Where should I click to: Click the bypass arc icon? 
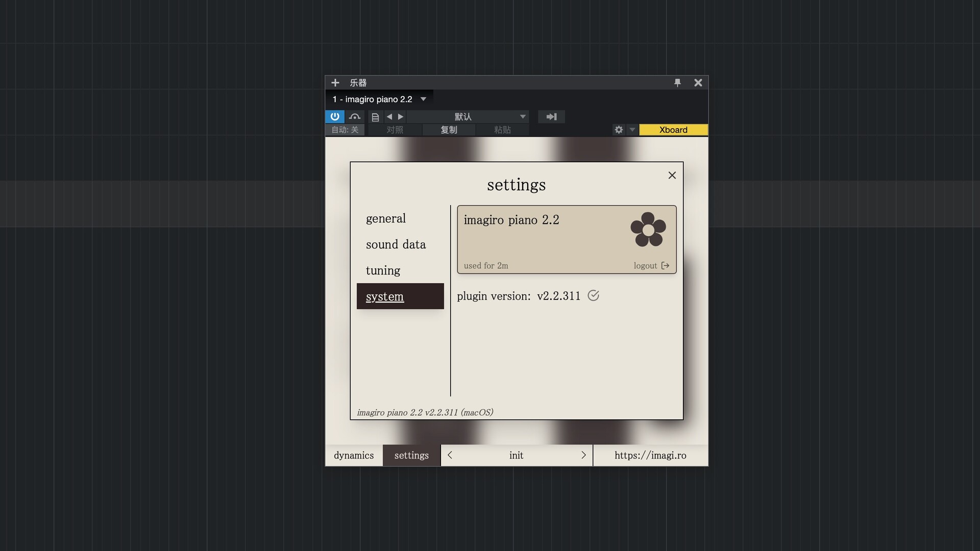(355, 117)
